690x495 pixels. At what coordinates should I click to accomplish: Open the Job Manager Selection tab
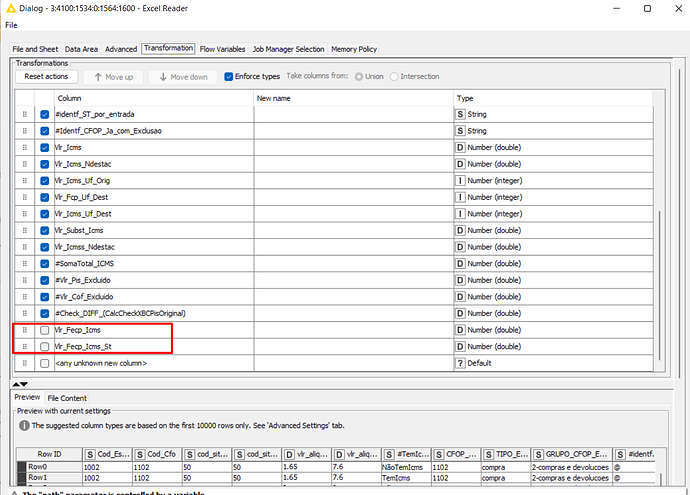point(288,49)
